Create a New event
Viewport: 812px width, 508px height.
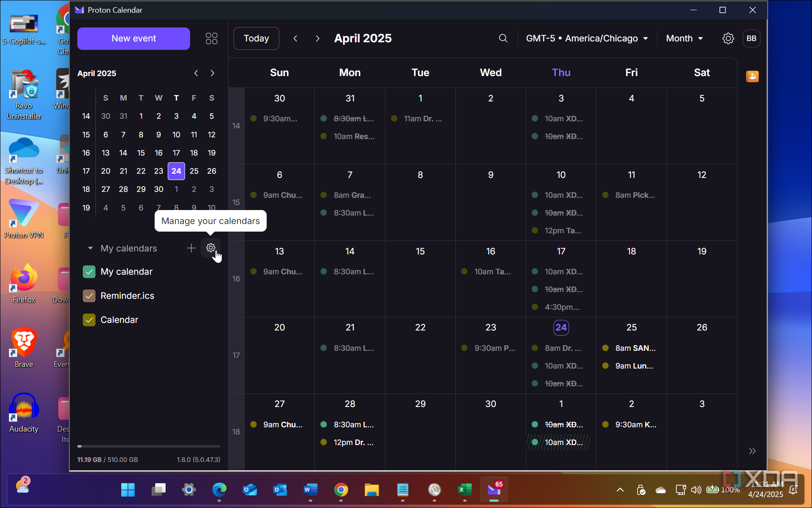tap(134, 38)
